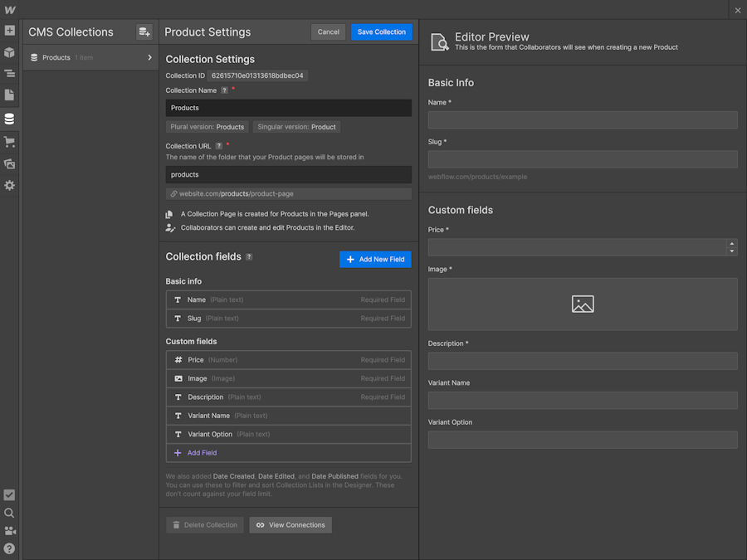
Task: Open the Ecommerce panel
Action: [10, 141]
